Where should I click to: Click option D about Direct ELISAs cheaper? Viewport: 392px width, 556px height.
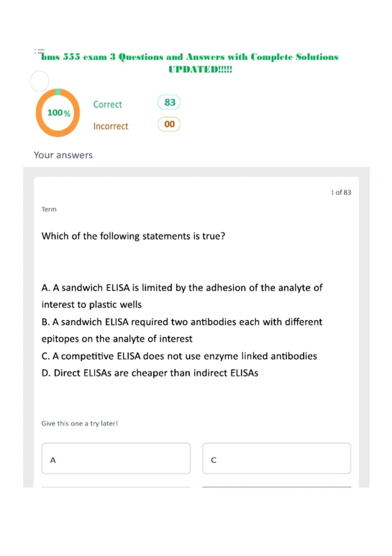click(x=150, y=373)
